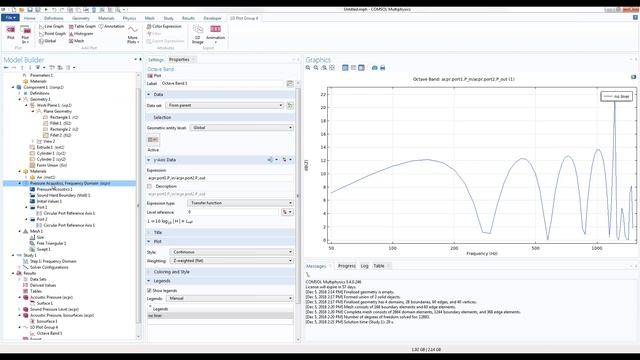Image resolution: width=640 pixels, height=360 pixels.
Task: Switch to the Results ribbon tab
Action: (x=188, y=18)
